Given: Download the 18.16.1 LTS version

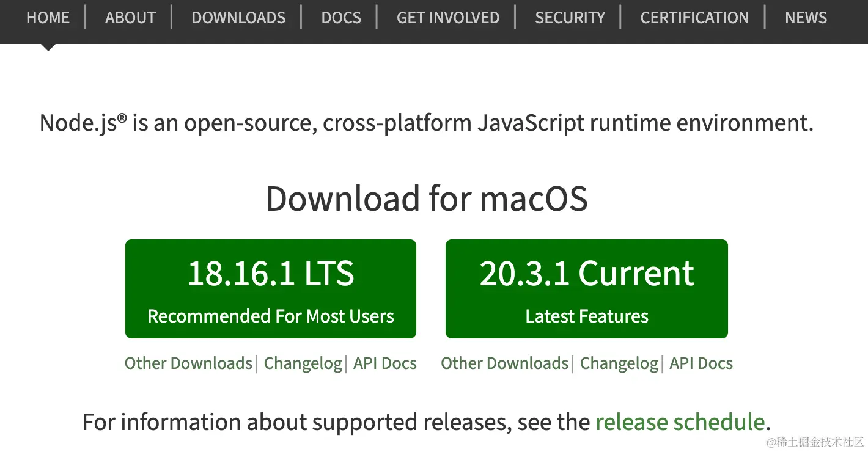Looking at the screenshot, I should (x=271, y=289).
